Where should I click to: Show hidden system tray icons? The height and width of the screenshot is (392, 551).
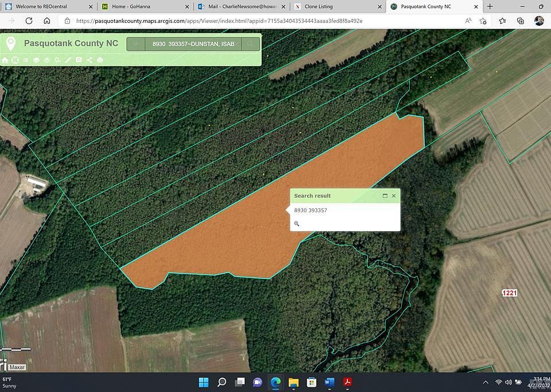coord(486,382)
